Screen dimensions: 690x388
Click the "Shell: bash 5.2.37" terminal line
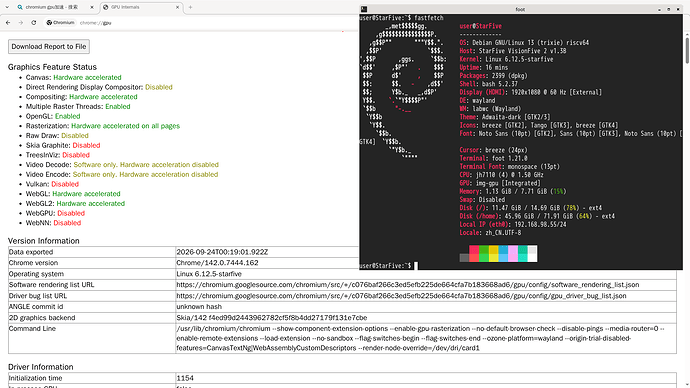point(488,84)
